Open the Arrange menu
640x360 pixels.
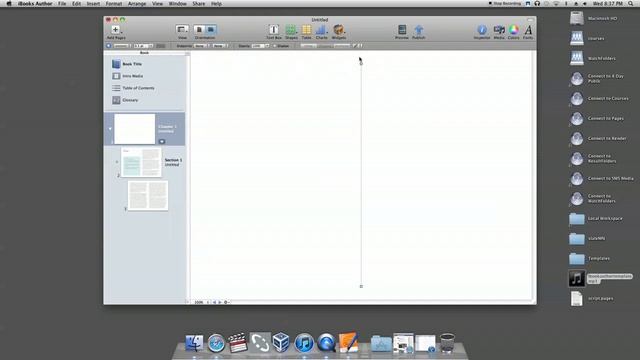tap(137, 4)
